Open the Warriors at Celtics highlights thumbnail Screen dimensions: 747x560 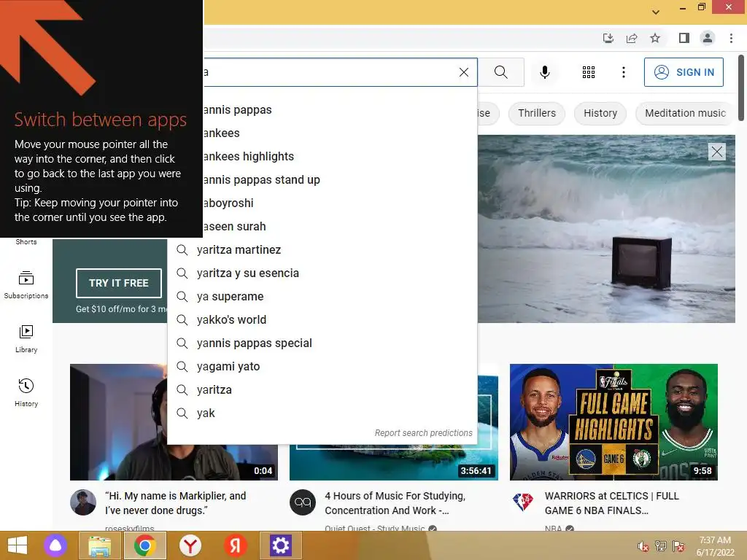pos(614,422)
